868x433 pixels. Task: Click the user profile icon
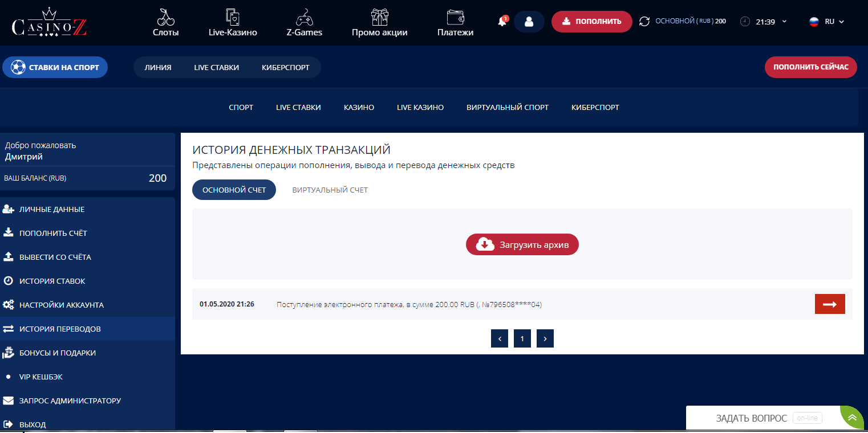[x=529, y=21]
